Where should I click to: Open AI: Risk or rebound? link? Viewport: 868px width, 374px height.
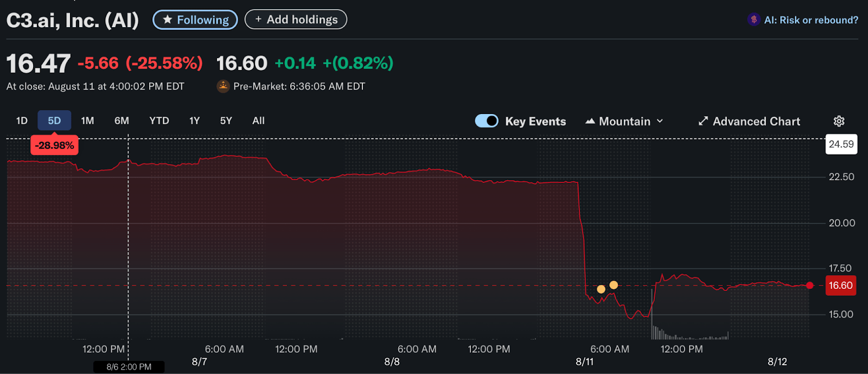[811, 20]
